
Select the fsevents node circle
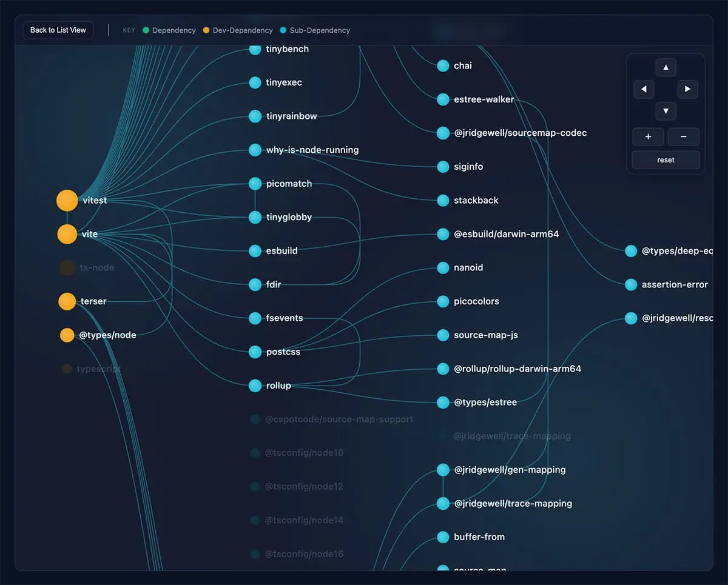coord(255,318)
